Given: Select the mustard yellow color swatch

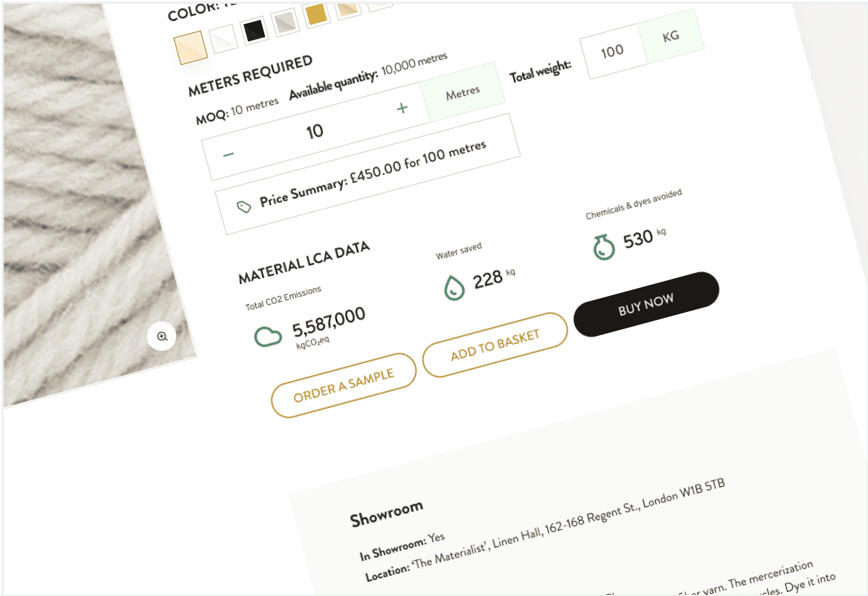Looking at the screenshot, I should coord(316,14).
